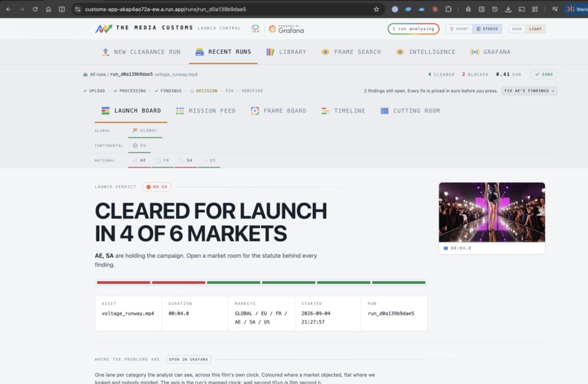
Task: Bookmark the page with the star icon
Action: (x=376, y=9)
